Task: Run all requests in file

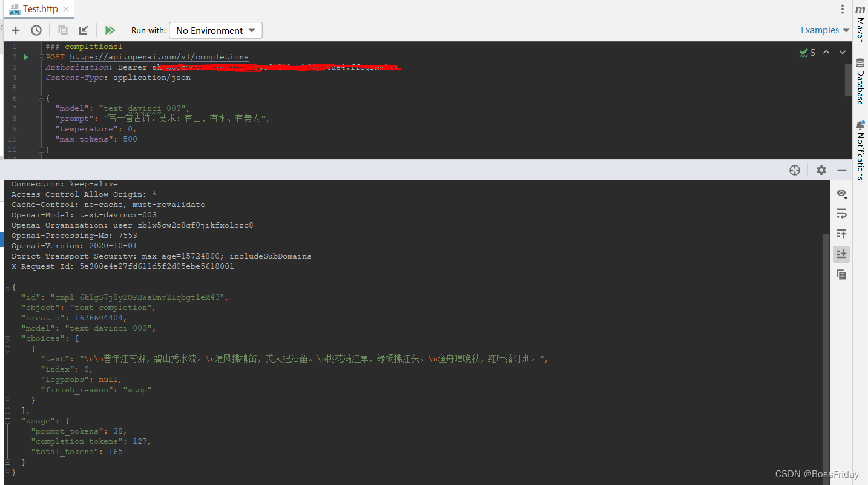Action: [x=110, y=30]
